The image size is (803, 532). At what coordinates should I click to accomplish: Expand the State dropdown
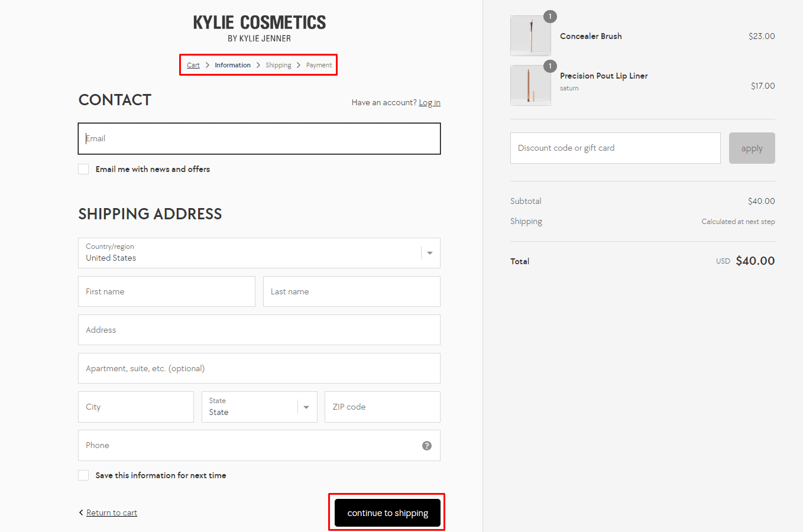[x=259, y=407]
